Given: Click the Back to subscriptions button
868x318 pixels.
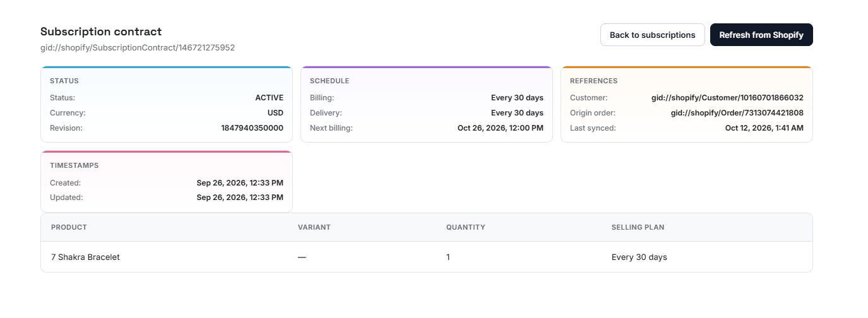Looking at the screenshot, I should [652, 35].
